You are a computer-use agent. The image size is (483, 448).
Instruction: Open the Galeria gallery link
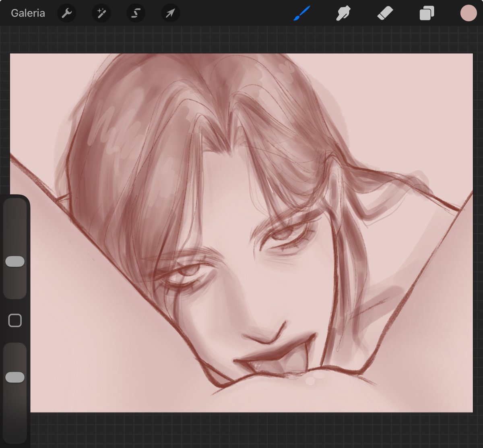28,13
